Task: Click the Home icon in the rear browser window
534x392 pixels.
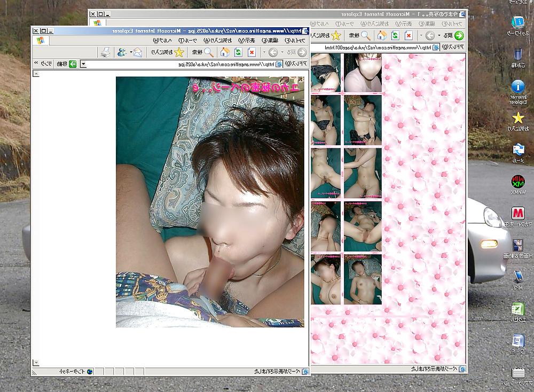Action: coord(382,35)
